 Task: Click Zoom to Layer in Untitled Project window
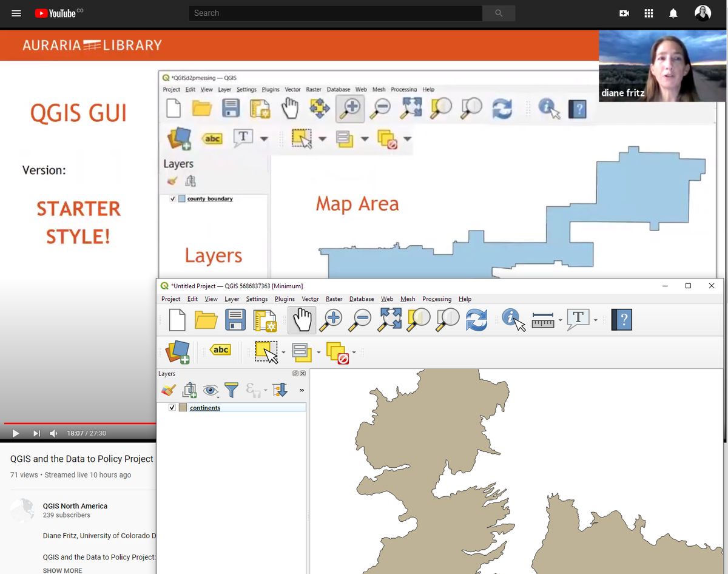[448, 320]
